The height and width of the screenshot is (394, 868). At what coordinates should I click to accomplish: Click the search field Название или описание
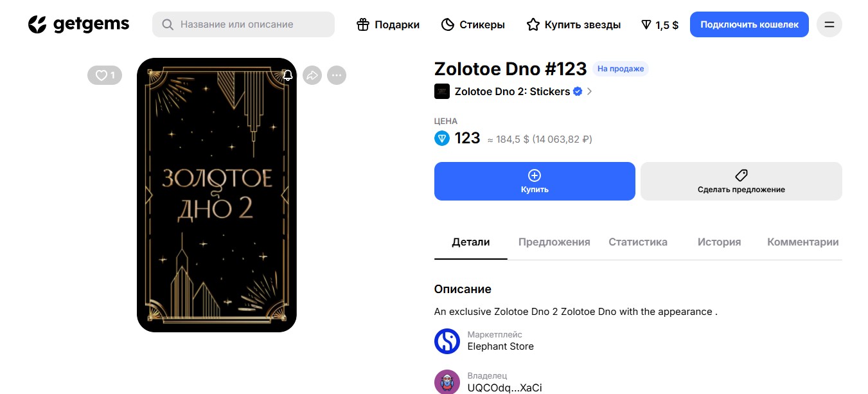click(x=244, y=24)
